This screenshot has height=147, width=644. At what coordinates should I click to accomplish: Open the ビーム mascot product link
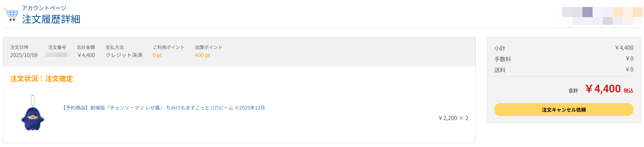(163, 108)
